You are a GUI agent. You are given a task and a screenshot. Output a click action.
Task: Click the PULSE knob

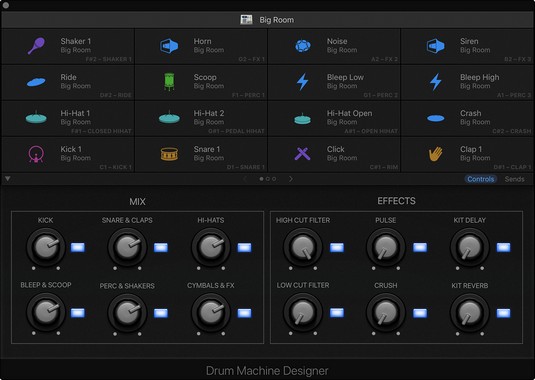386,248
